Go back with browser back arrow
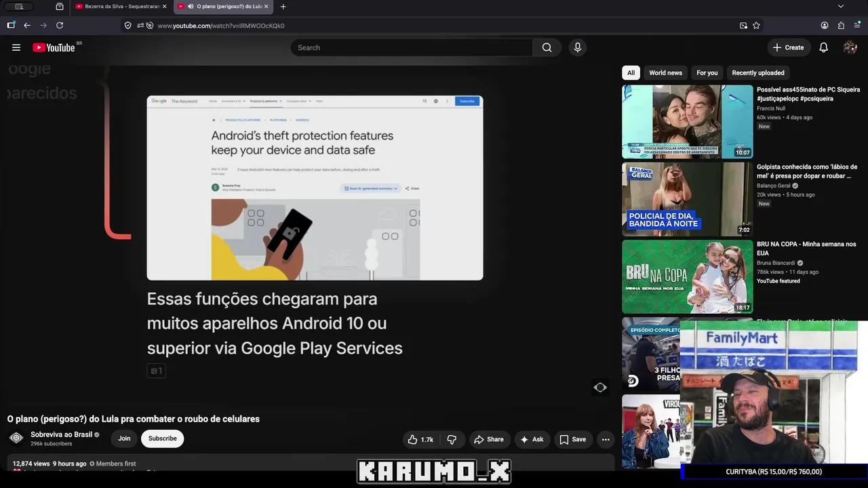The width and height of the screenshot is (868, 488). 27,25
